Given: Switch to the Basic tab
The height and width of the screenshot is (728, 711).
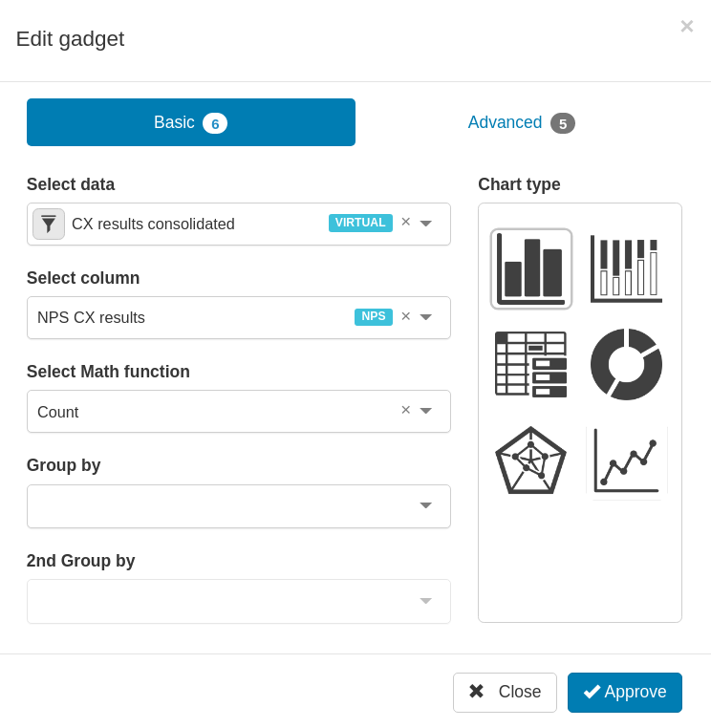Looking at the screenshot, I should click(191, 122).
